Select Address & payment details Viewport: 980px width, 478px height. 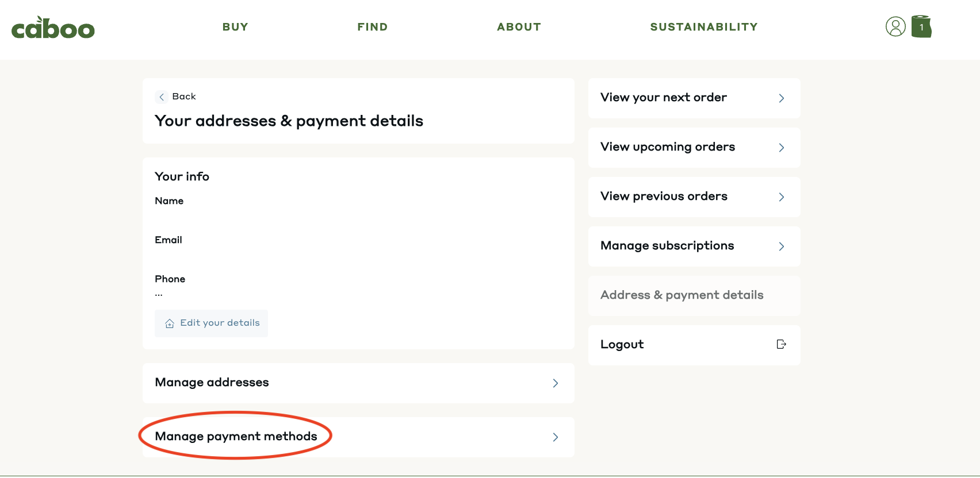tap(694, 296)
